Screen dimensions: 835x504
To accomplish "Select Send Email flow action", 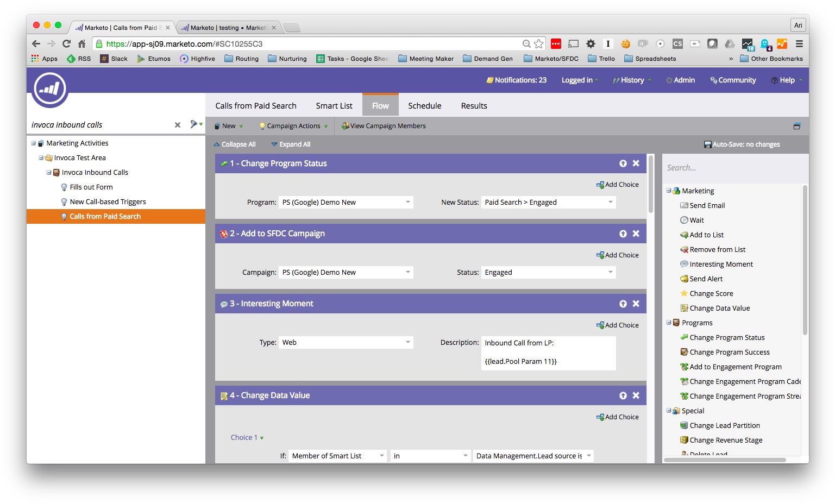I will point(702,205).
